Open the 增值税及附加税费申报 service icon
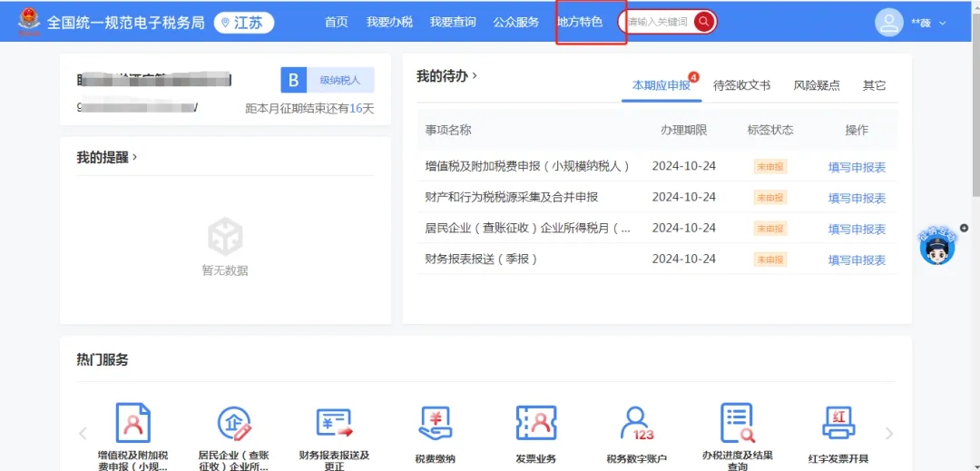Image resolution: width=980 pixels, height=471 pixels. pyautogui.click(x=132, y=423)
